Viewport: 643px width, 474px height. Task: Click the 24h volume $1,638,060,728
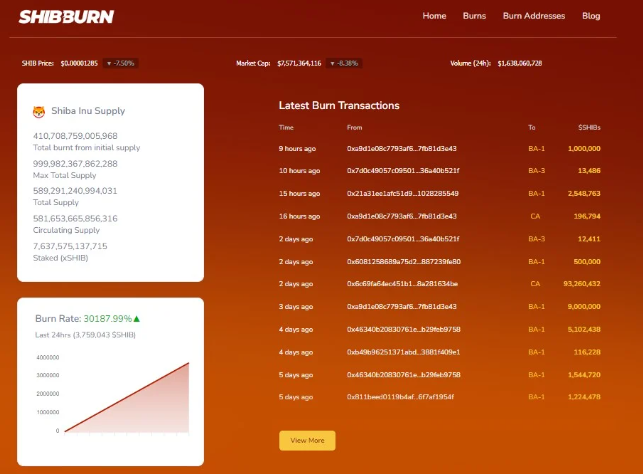pyautogui.click(x=520, y=63)
